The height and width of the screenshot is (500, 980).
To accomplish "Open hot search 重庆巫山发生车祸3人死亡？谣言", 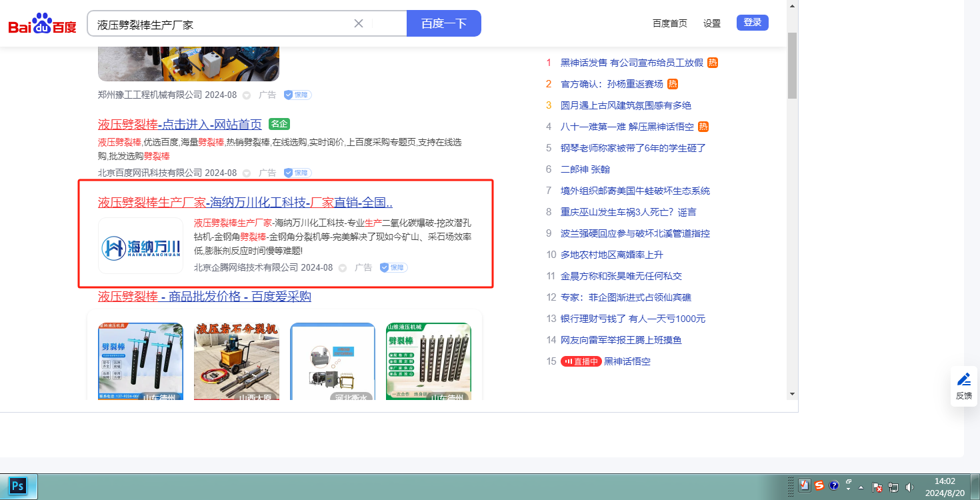I will 629,212.
